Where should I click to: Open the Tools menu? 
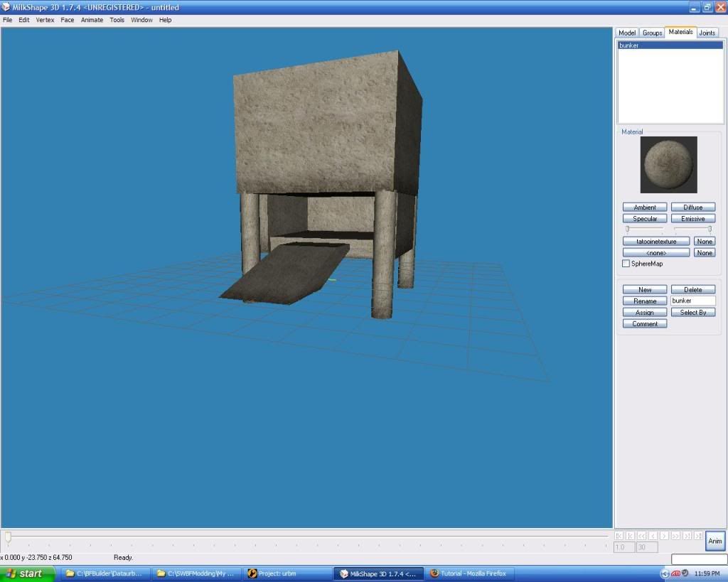pyautogui.click(x=117, y=20)
